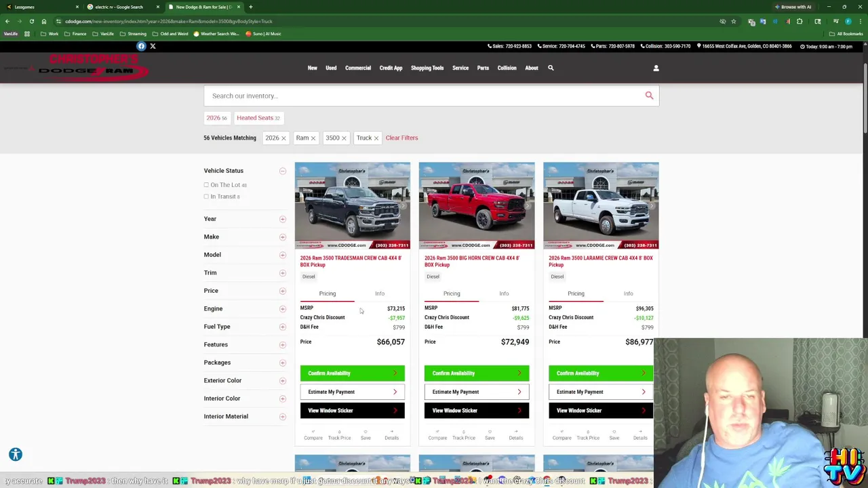Remove the Ram filter chip
This screenshot has width=868, height=488.
click(x=313, y=138)
